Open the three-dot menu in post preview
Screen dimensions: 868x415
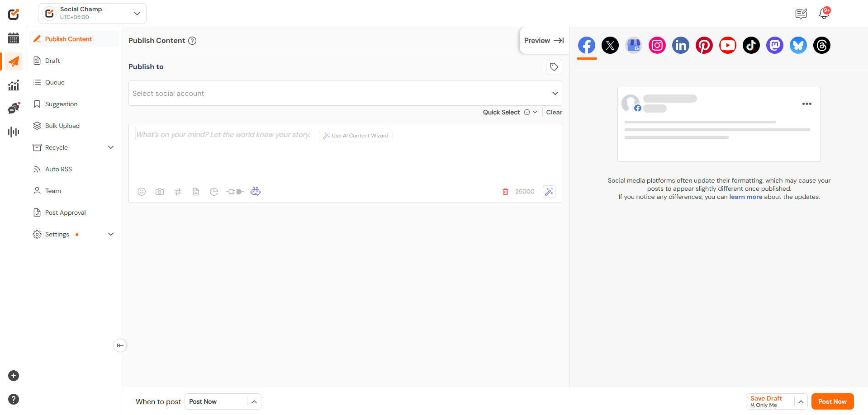[x=807, y=104]
